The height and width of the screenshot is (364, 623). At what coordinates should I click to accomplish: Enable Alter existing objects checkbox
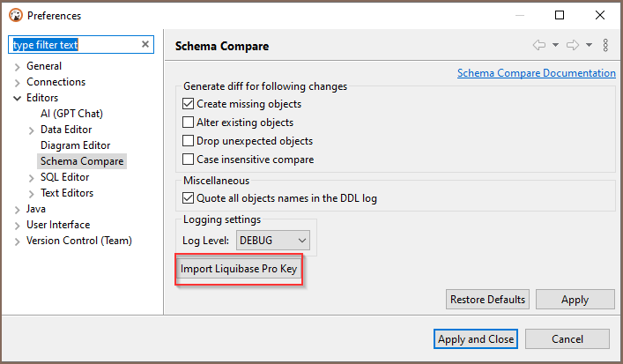[x=188, y=123]
